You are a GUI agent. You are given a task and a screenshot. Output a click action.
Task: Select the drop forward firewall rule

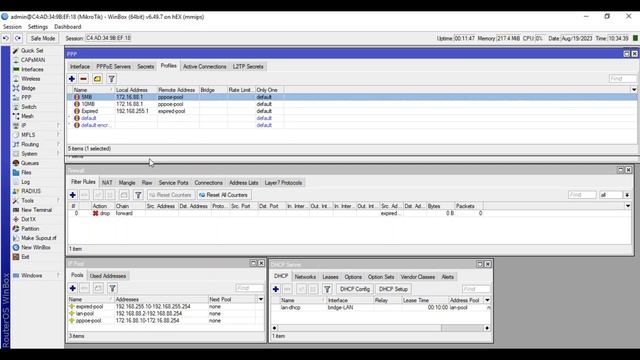pos(349,213)
